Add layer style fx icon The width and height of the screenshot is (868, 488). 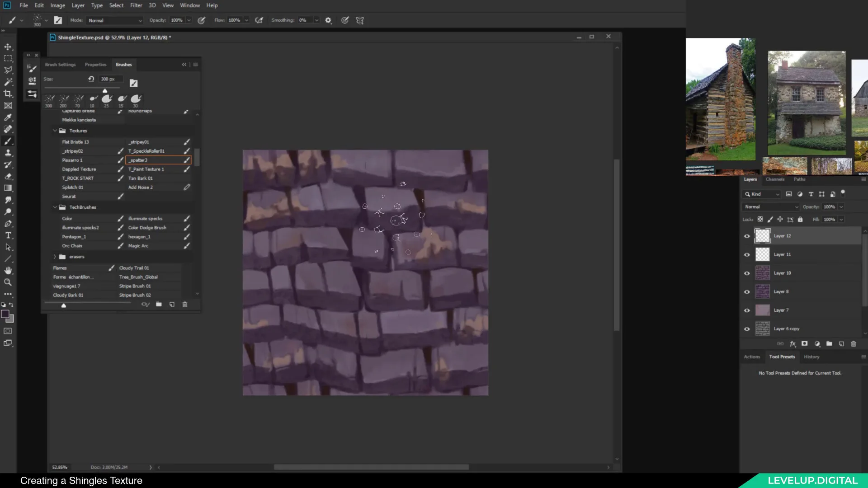793,344
